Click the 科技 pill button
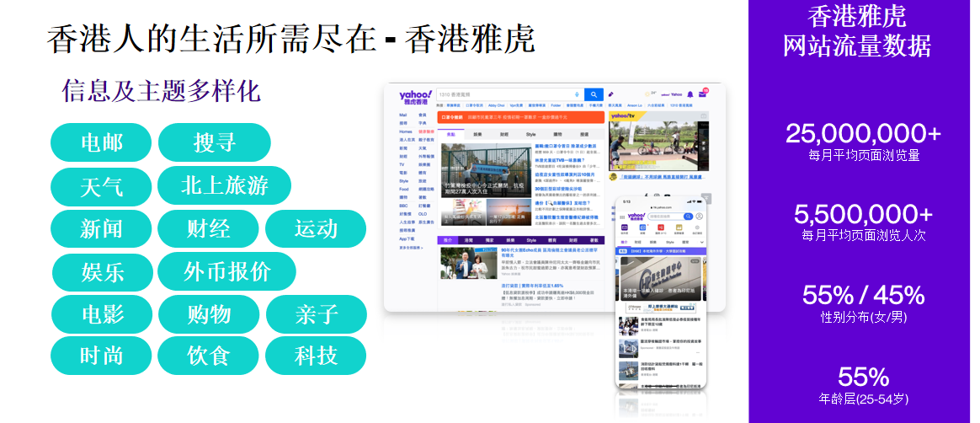The image size is (980, 423). coord(316,356)
